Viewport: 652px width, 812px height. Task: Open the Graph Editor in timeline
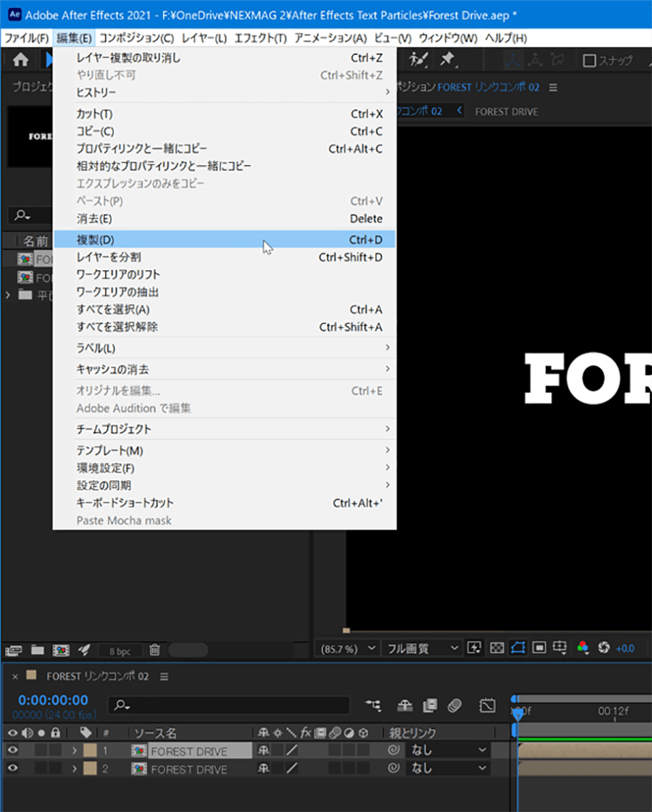(488, 705)
